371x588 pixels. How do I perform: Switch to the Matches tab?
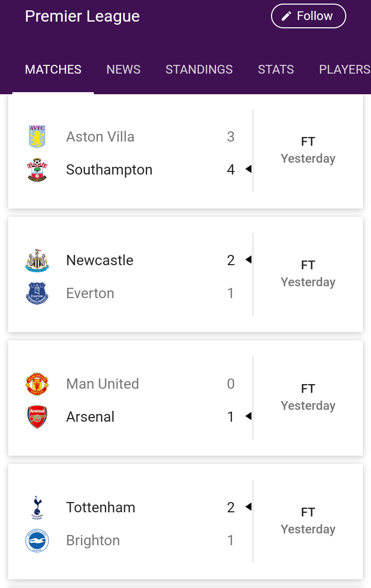coord(53,70)
